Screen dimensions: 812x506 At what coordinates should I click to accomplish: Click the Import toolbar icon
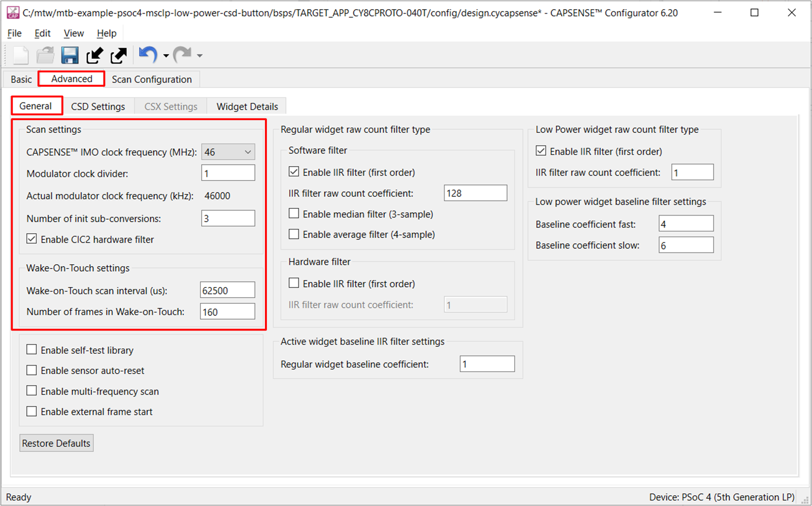(94, 55)
